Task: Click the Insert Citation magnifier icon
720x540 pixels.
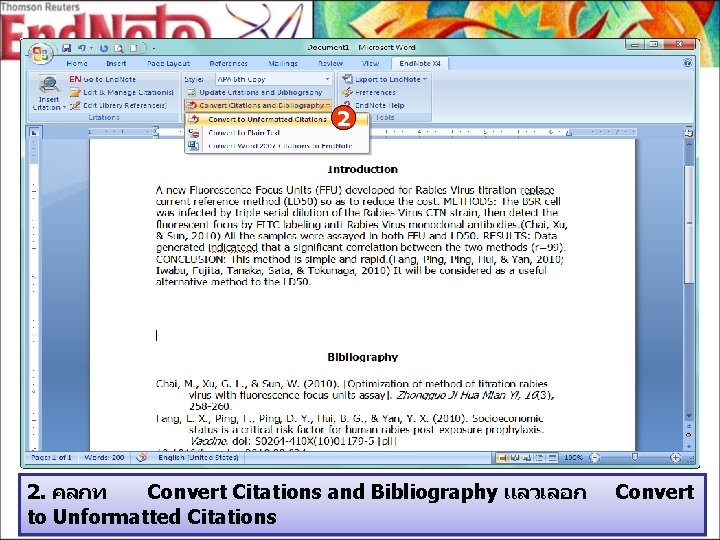Action: (48, 85)
